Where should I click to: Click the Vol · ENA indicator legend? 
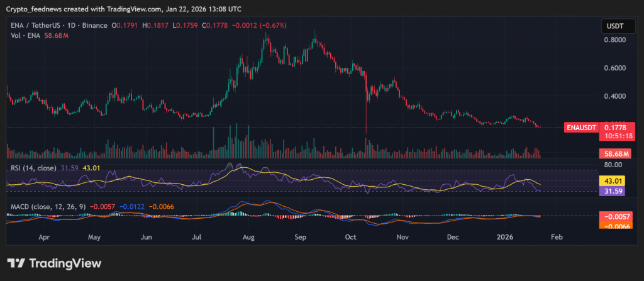pos(24,36)
